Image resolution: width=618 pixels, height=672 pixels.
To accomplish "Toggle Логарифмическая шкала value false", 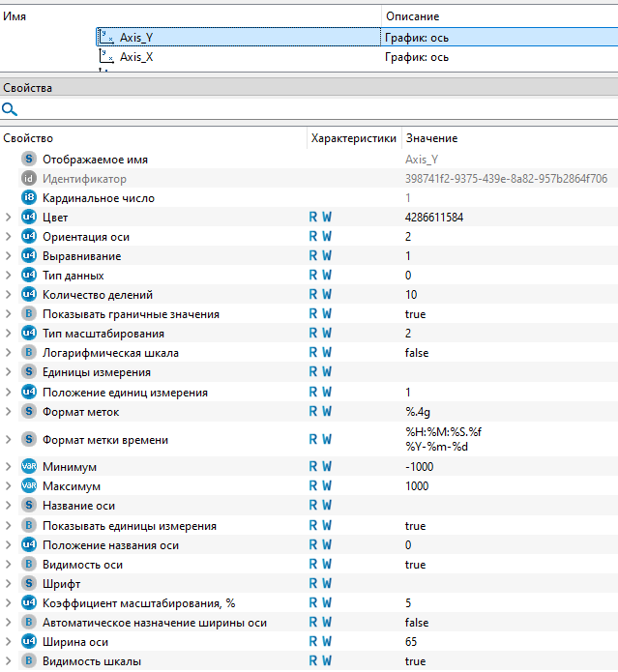I will click(x=418, y=353).
